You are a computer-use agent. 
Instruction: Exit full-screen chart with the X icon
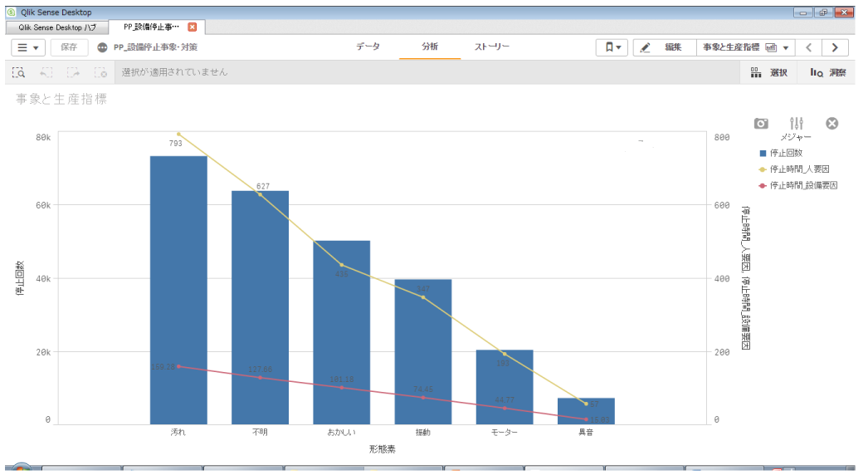[831, 123]
